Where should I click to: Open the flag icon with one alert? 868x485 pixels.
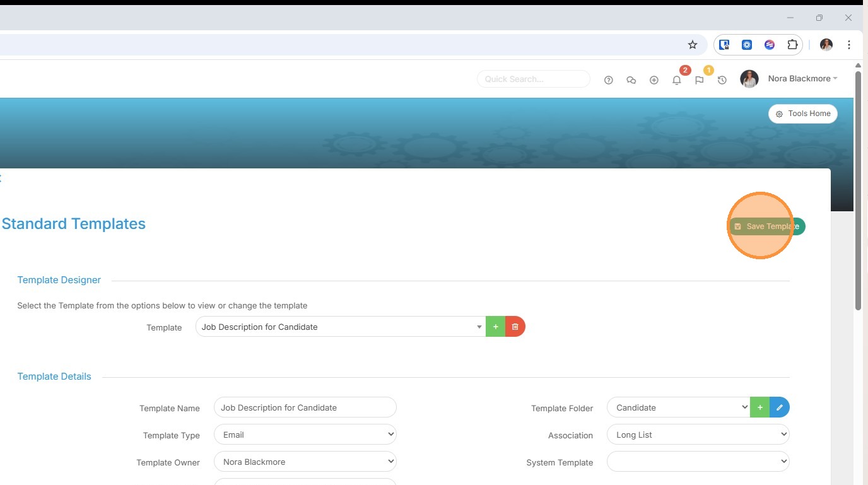pyautogui.click(x=700, y=80)
